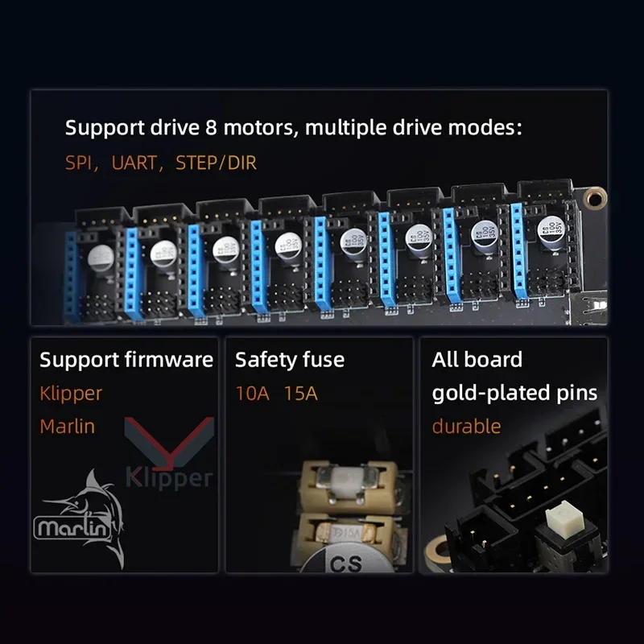Click the 'SPI' drive mode text

coord(79,163)
